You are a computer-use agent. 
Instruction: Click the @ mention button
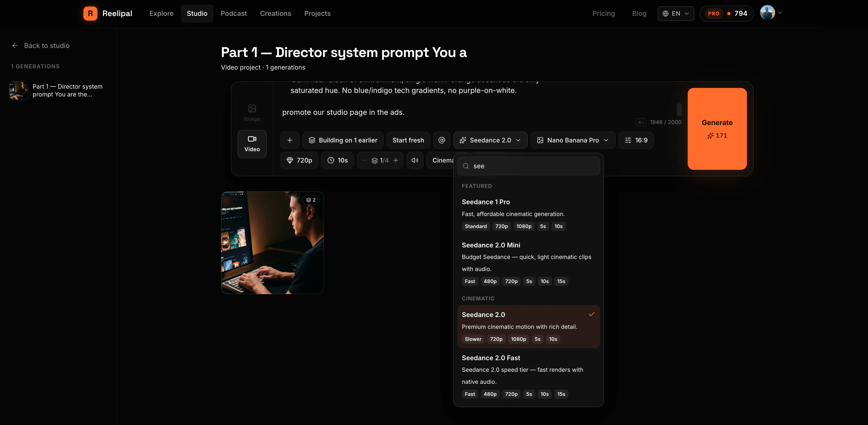click(x=442, y=140)
